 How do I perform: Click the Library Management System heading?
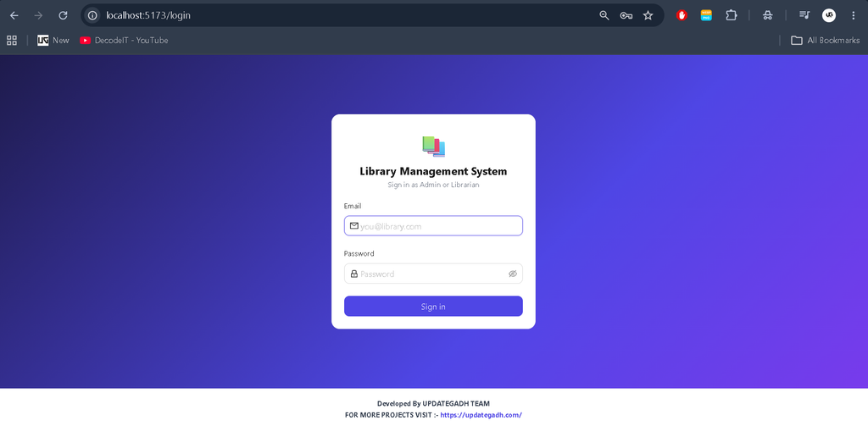[x=433, y=172]
